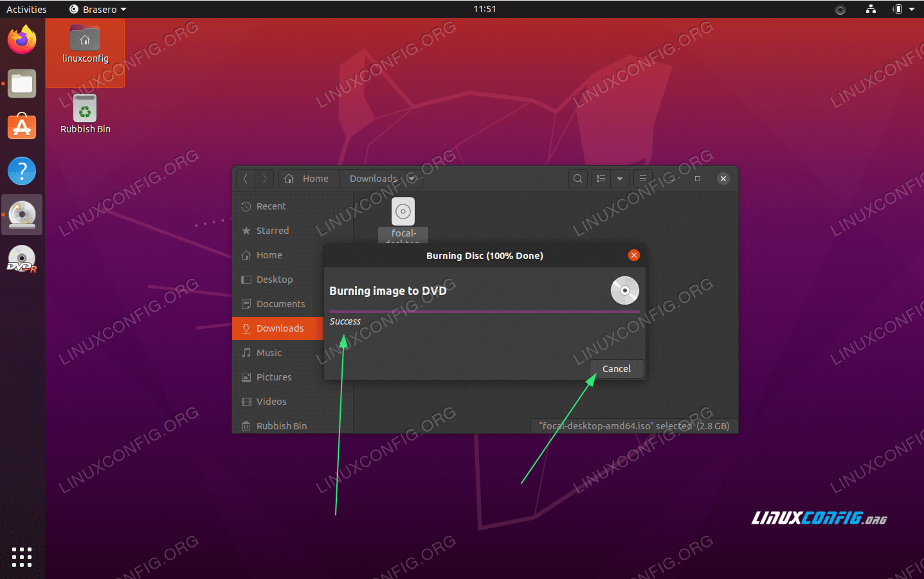The height and width of the screenshot is (579, 924).
Task: Click the clock showing 11:51
Action: pos(485,9)
